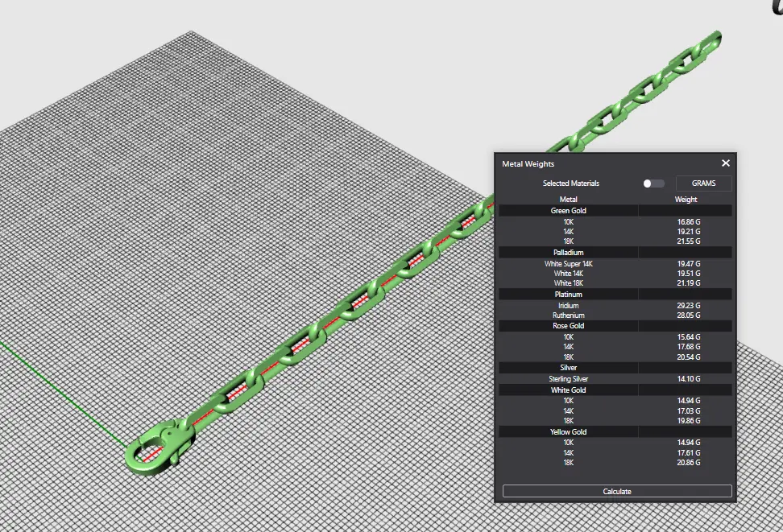Click the Selected Materials label
Screen dimensions: 783x532
click(x=571, y=184)
